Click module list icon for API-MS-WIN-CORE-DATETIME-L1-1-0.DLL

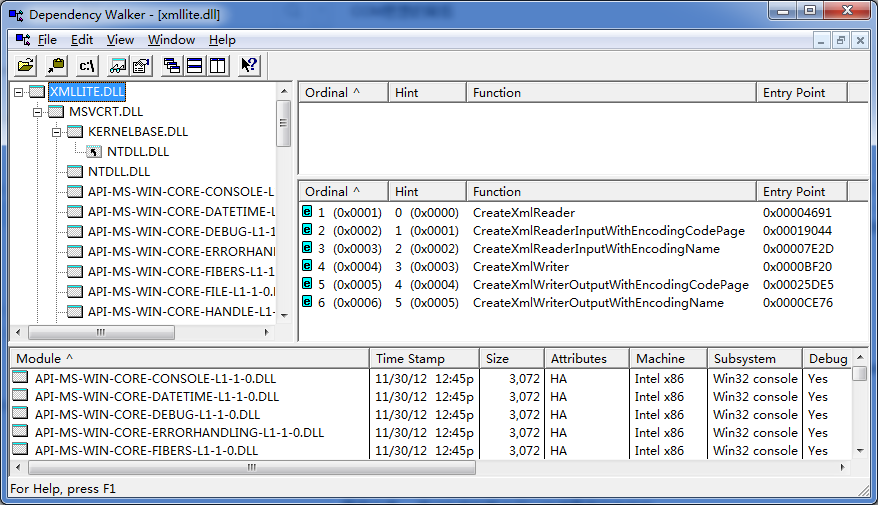[20, 395]
